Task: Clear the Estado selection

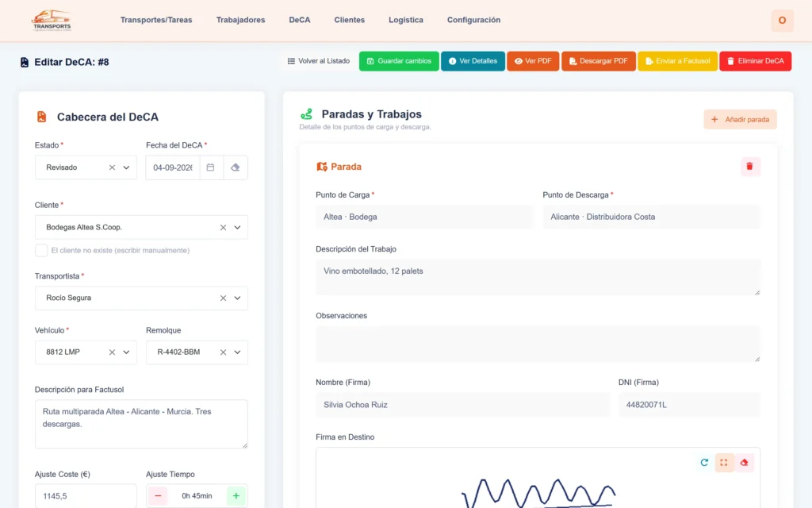Action: pos(112,167)
